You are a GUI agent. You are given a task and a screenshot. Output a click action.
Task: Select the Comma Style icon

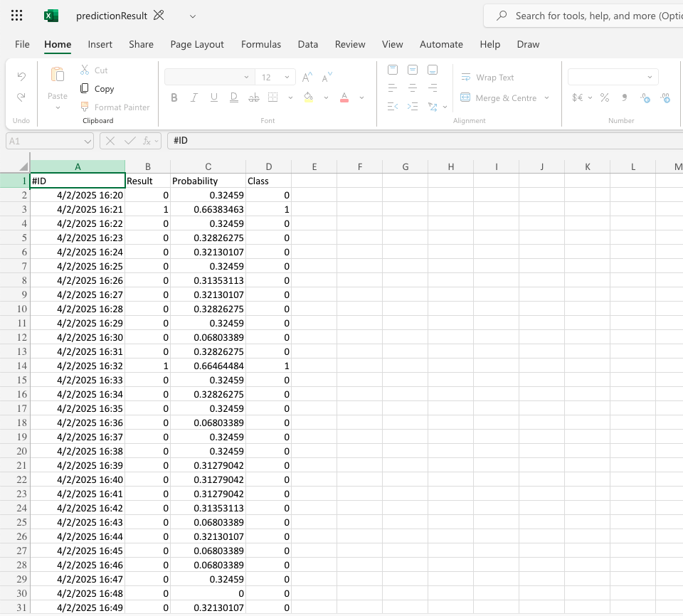(625, 97)
